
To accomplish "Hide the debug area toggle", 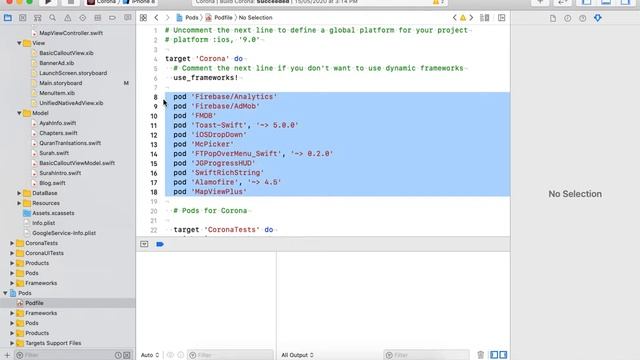I will click(144, 244).
